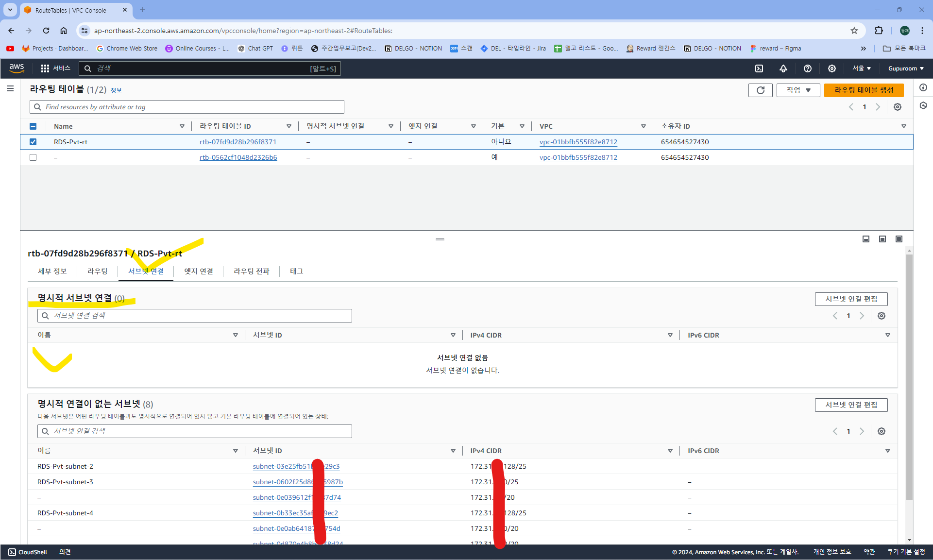
Task: Expand the left navigation hamburger menu
Action: (10, 88)
